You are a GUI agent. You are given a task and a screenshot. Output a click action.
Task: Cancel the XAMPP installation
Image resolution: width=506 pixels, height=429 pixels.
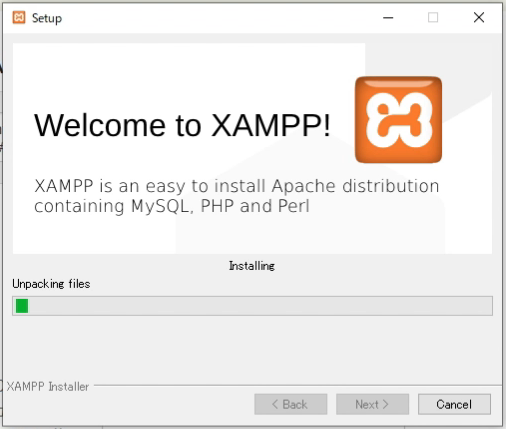coord(454,404)
